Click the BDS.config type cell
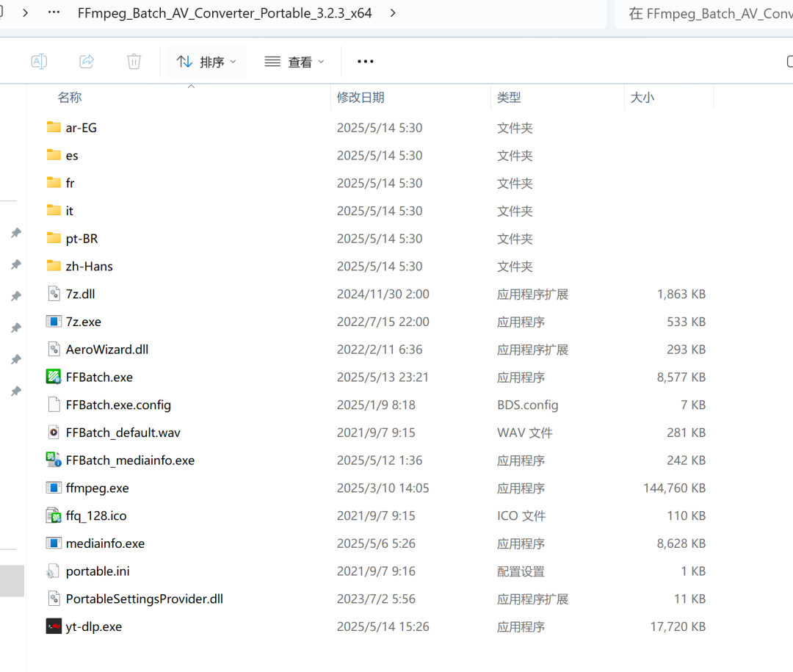Image resolution: width=793 pixels, height=672 pixels. coord(527,405)
